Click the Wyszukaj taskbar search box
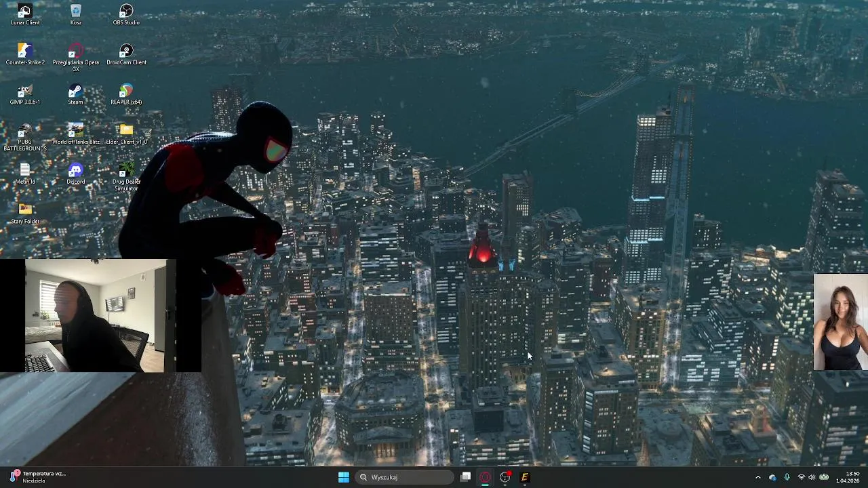The height and width of the screenshot is (488, 868). pos(405,477)
